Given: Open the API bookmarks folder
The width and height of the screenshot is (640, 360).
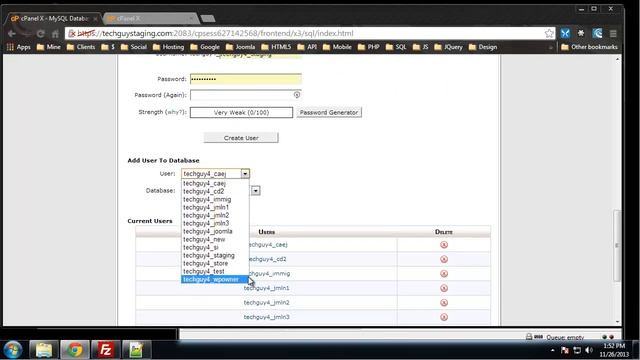Looking at the screenshot, I should [x=307, y=47].
